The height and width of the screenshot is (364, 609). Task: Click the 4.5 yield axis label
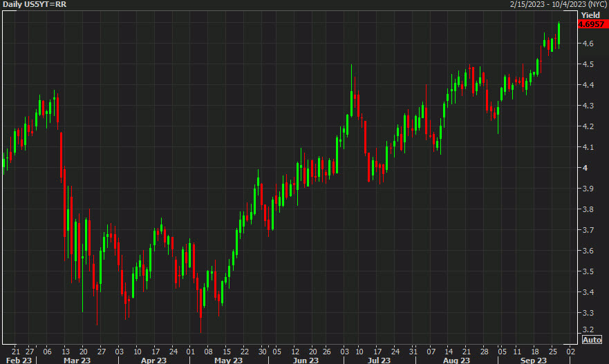[x=588, y=64]
